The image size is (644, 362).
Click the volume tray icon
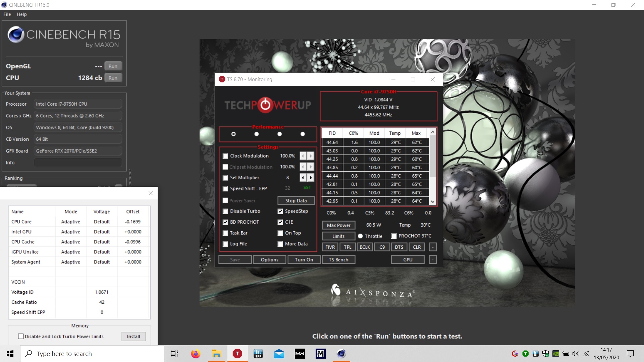(x=576, y=354)
